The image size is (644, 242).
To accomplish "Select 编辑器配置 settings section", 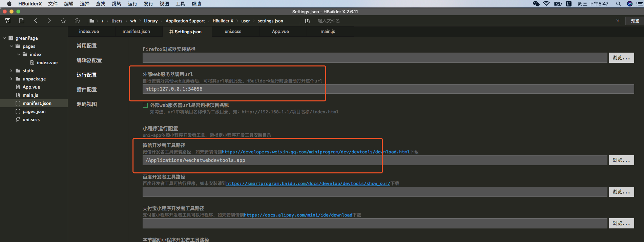I will (89, 60).
